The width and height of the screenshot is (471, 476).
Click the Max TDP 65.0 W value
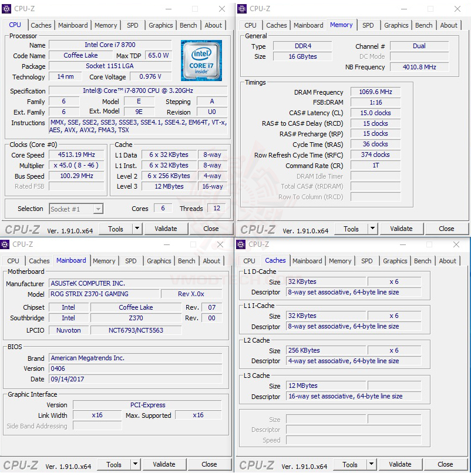(x=159, y=55)
